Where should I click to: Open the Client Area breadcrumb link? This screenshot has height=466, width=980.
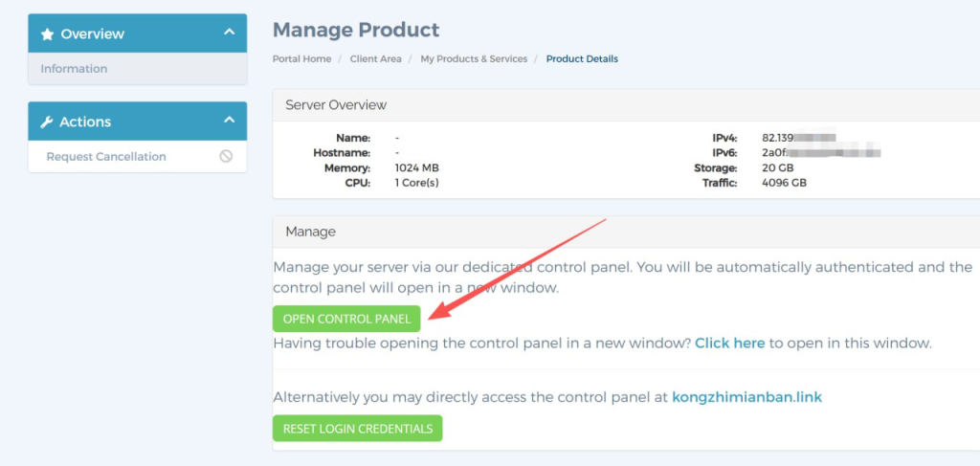coord(376,59)
